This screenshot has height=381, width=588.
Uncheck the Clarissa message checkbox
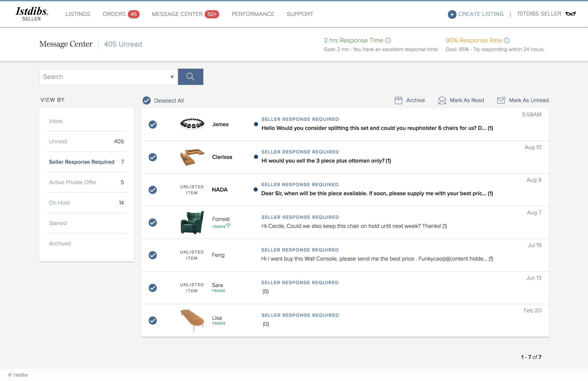153,157
